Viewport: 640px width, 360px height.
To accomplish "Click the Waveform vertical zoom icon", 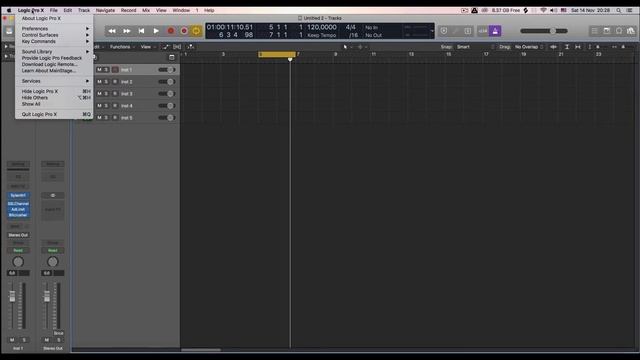I will pyautogui.click(x=553, y=47).
